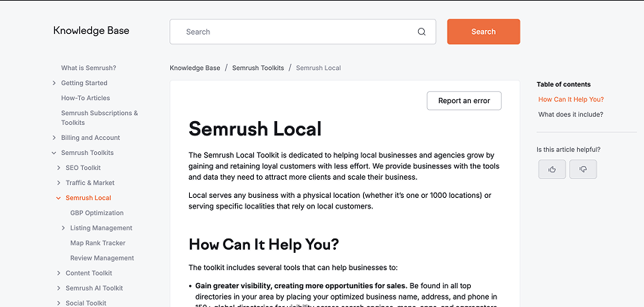The image size is (644, 307).
Task: Expand the Getting Started section
Action: click(x=54, y=83)
